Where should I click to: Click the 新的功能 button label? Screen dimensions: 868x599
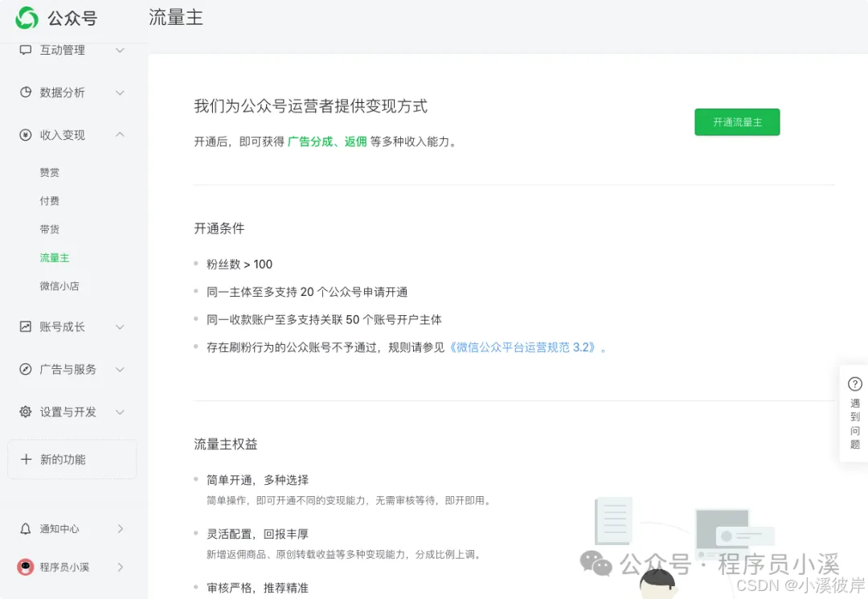click(x=63, y=459)
